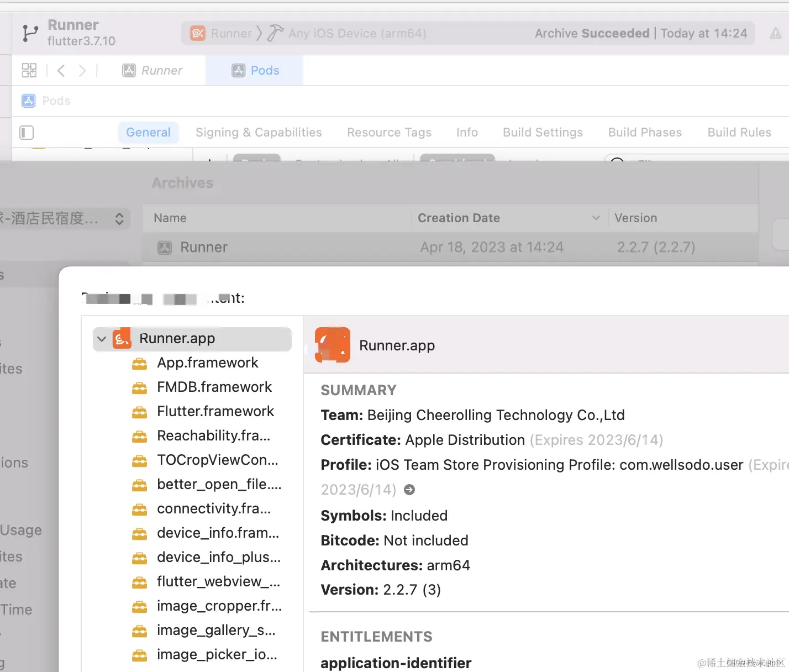This screenshot has height=672, width=789.
Task: Switch to Build Rules tab
Action: coord(739,133)
